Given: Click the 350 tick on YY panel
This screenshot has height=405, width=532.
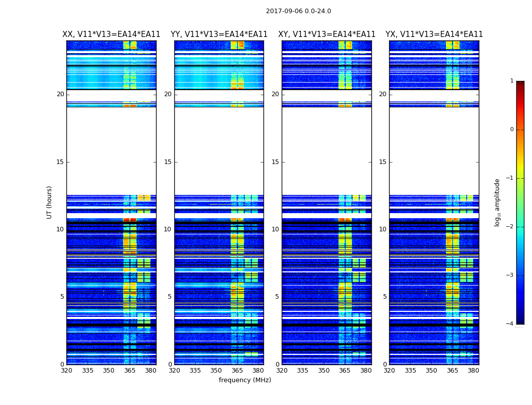Looking at the screenshot, I should click(x=216, y=371).
